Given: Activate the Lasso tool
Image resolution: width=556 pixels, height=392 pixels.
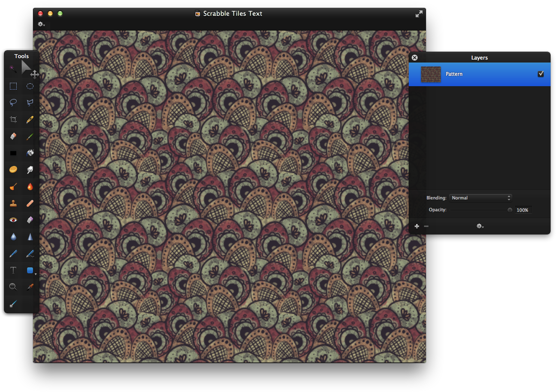Looking at the screenshot, I should click(13, 102).
